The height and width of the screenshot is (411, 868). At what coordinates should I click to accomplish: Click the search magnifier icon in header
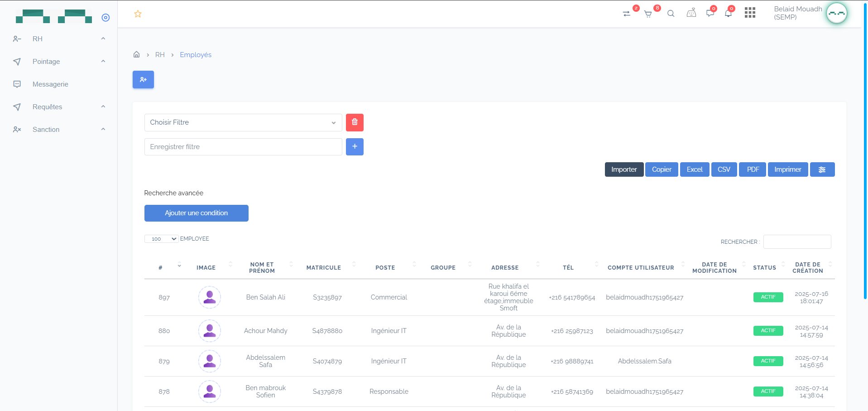[x=671, y=14]
